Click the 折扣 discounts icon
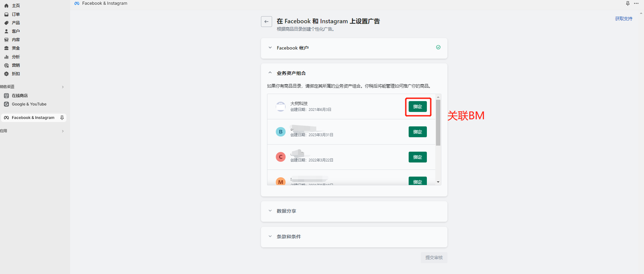The height and width of the screenshot is (274, 644). point(6,74)
